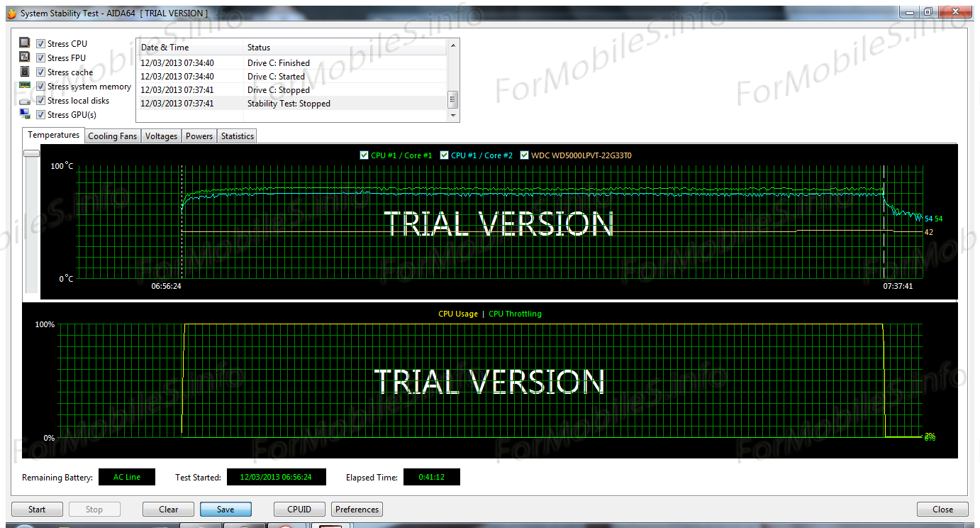Image resolution: width=980 pixels, height=528 pixels.
Task: Open the Preferences dialog
Action: click(x=357, y=510)
